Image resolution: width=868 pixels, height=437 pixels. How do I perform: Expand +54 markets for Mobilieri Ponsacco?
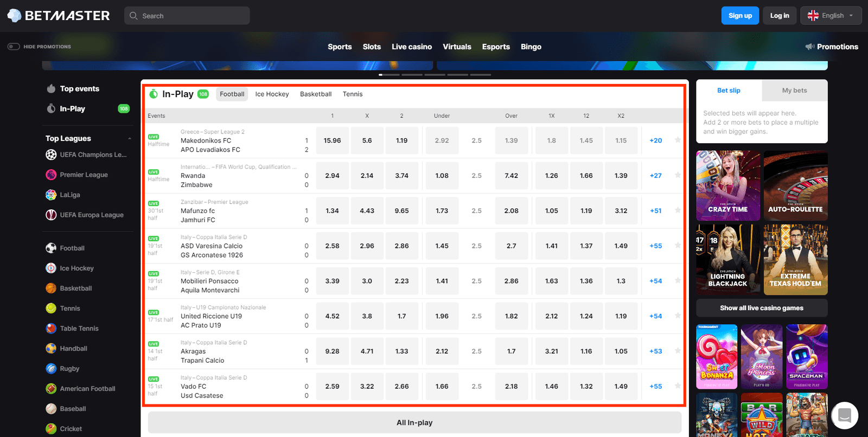coord(655,281)
